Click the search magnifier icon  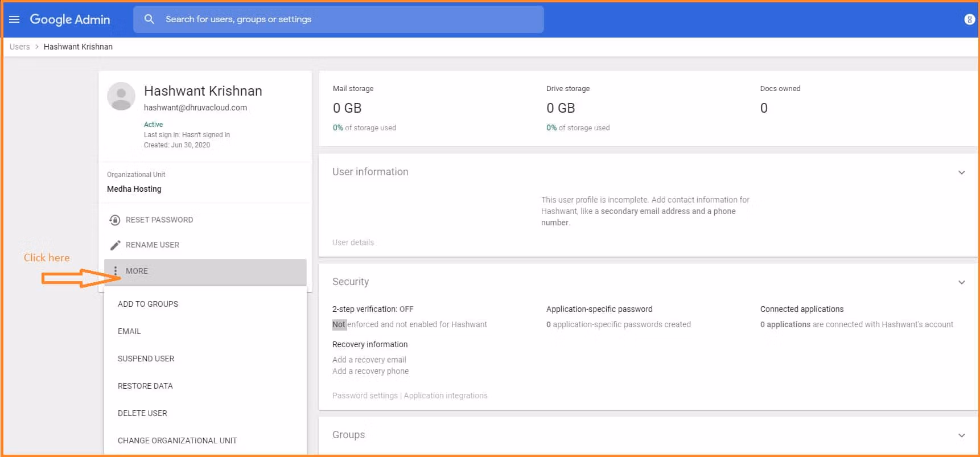(149, 19)
